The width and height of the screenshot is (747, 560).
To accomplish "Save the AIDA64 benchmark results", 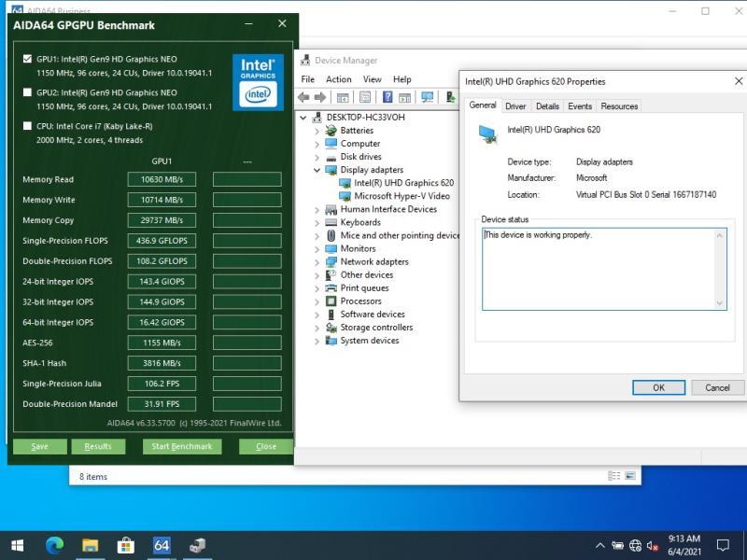I will 39,446.
